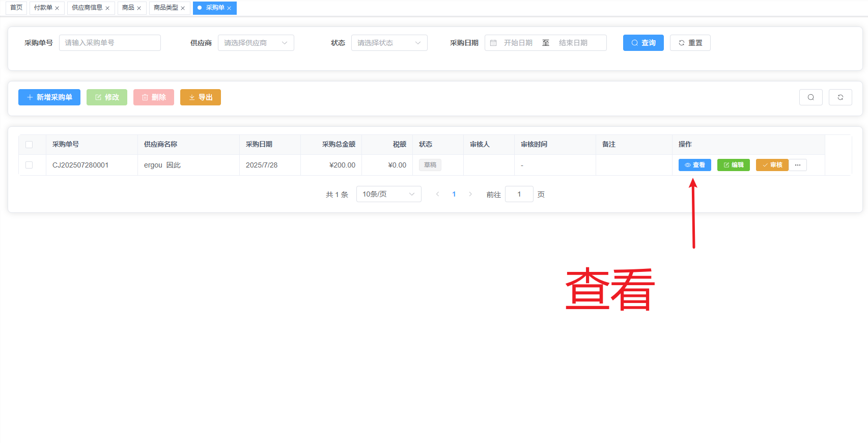Click the 查询 button
Image resolution: width=868 pixels, height=443 pixels.
(643, 43)
